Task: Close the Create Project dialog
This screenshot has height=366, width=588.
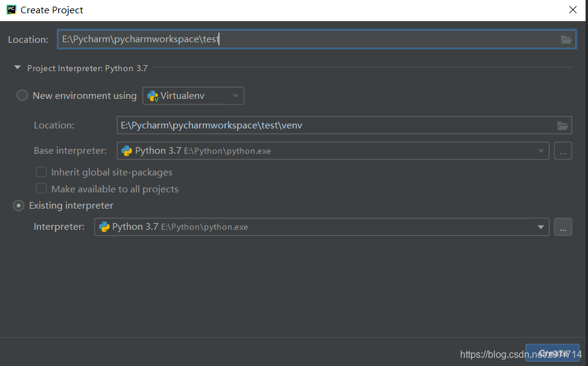Action: (x=573, y=10)
